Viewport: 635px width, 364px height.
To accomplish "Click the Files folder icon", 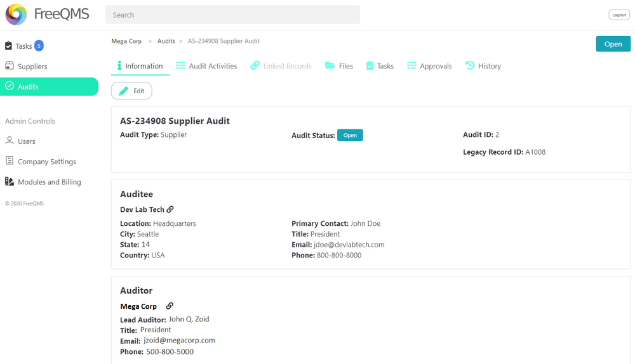I will (330, 65).
